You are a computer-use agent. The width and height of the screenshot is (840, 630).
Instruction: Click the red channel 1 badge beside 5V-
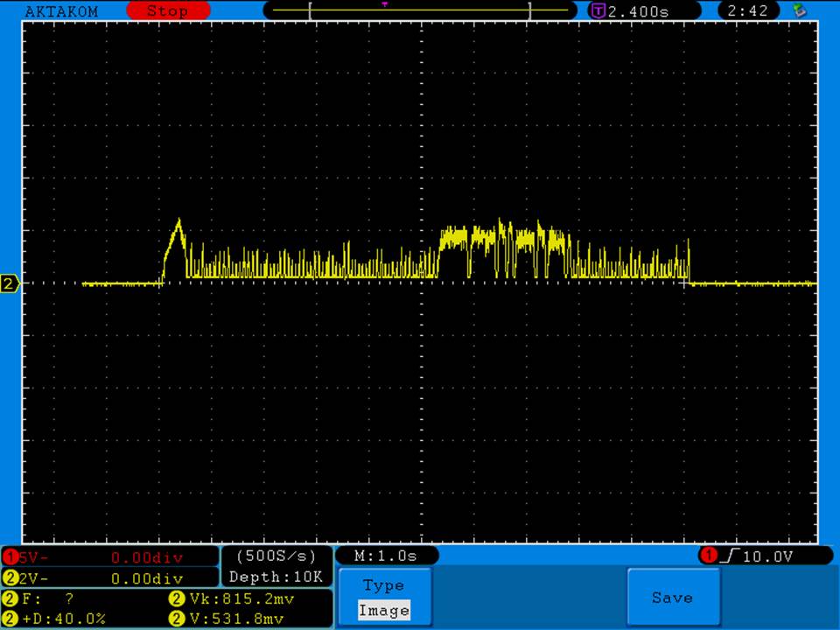(x=10, y=557)
